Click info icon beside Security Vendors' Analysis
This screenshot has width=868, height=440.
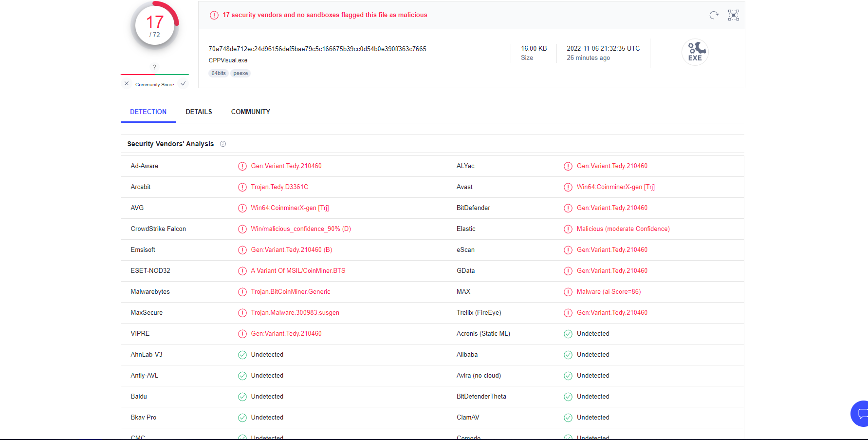tap(223, 144)
